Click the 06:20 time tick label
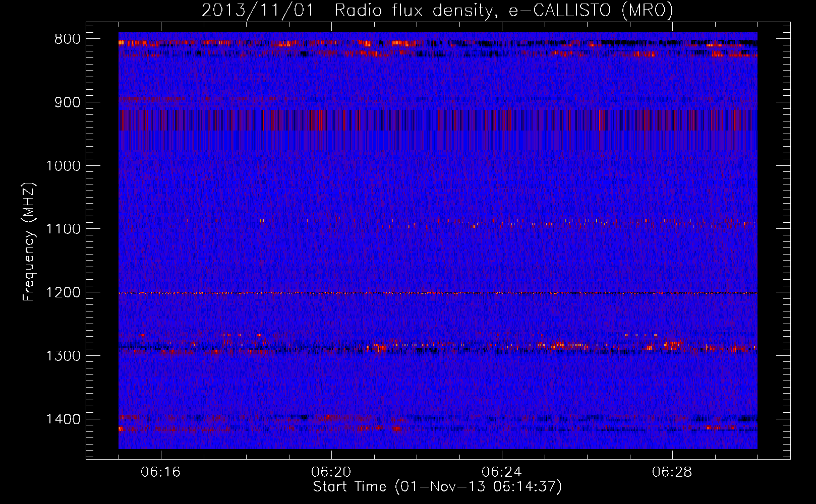816x504 pixels. (x=331, y=472)
